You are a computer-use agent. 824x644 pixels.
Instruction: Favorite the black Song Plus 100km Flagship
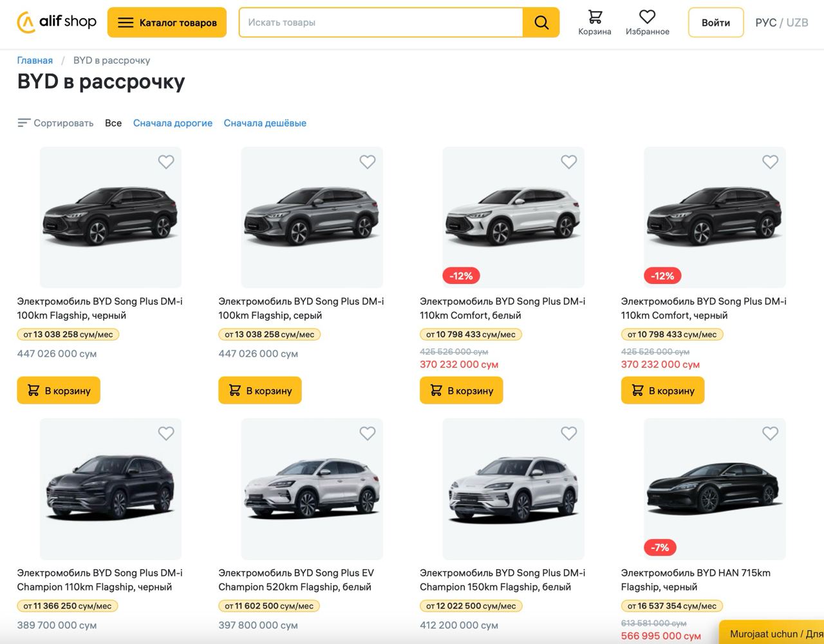coord(166,162)
